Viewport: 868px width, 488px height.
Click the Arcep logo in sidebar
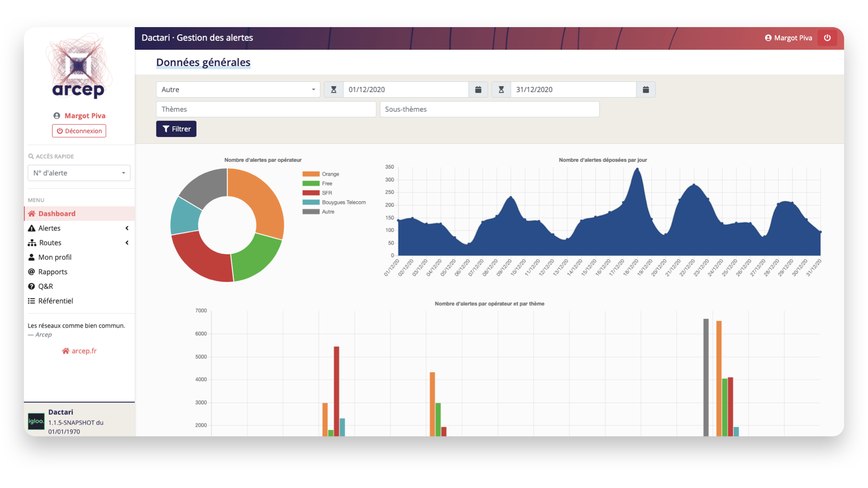pos(79,67)
